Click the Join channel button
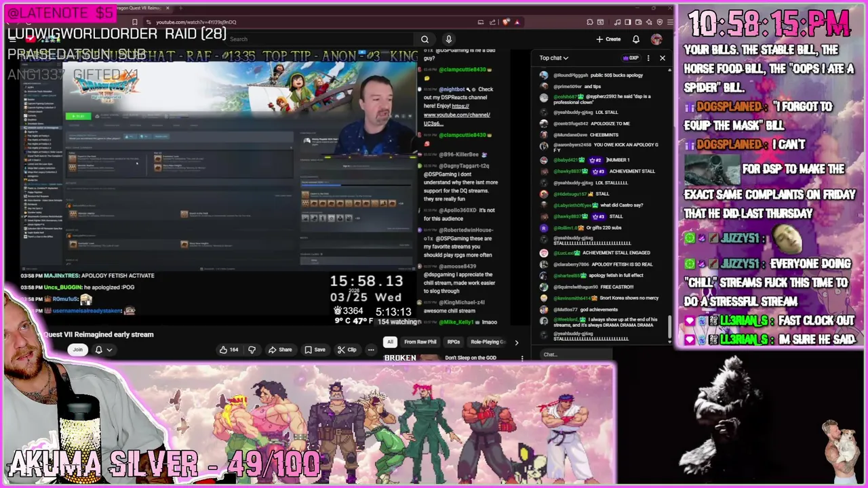The width and height of the screenshot is (868, 488). pyautogui.click(x=77, y=350)
